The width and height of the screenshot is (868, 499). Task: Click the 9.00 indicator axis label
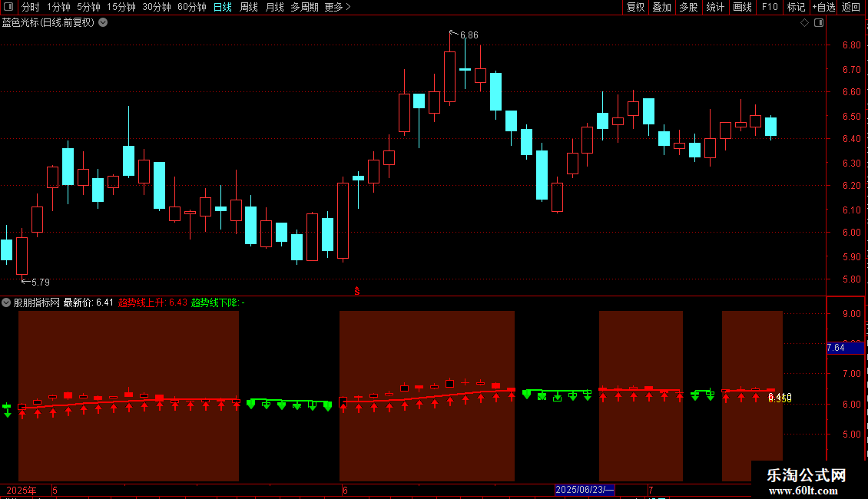pos(851,314)
